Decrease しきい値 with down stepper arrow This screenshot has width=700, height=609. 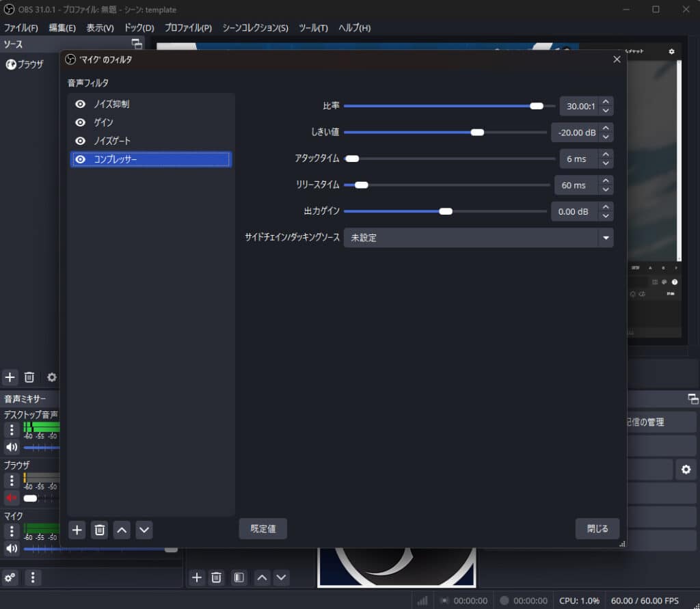tap(606, 137)
